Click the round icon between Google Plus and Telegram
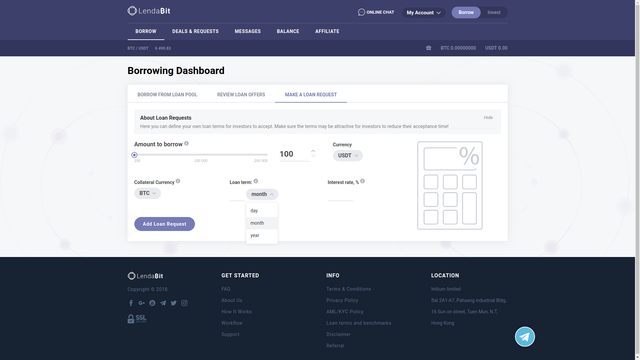The width and height of the screenshot is (640, 360). coord(152,303)
